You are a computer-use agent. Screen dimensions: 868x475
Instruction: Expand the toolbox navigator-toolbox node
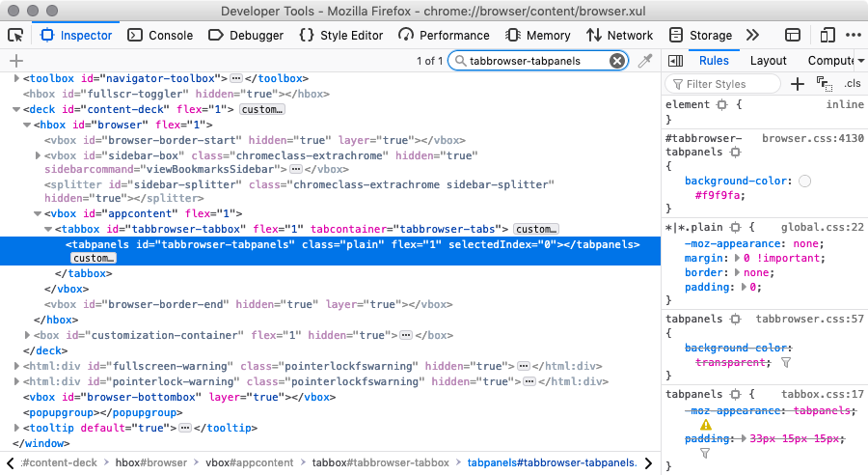[16, 78]
